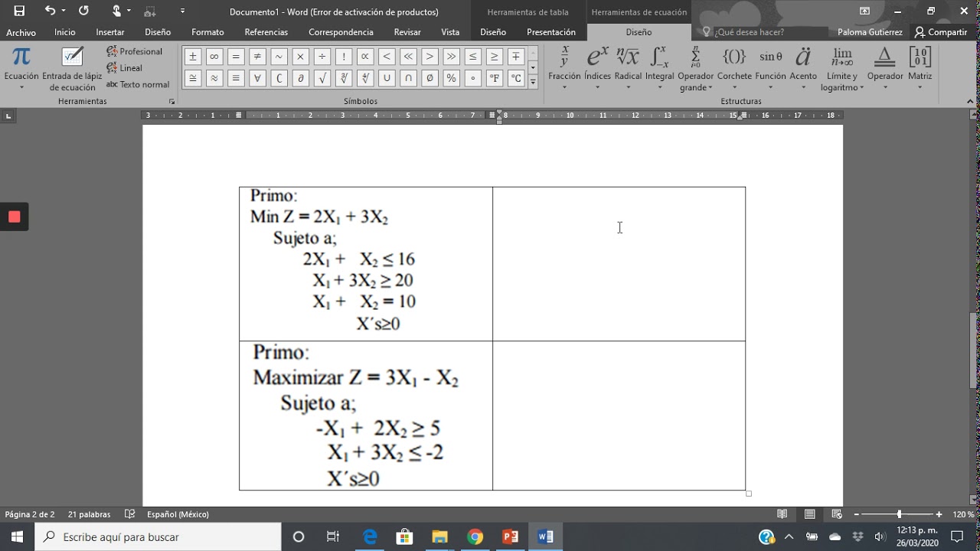Click the 21 palabras word count
The image size is (980, 551).
pyautogui.click(x=89, y=514)
